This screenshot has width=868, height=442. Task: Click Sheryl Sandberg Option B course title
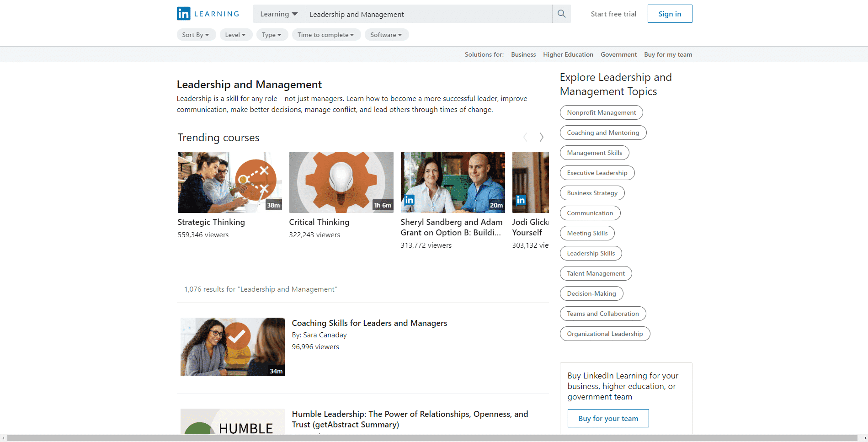[452, 227]
